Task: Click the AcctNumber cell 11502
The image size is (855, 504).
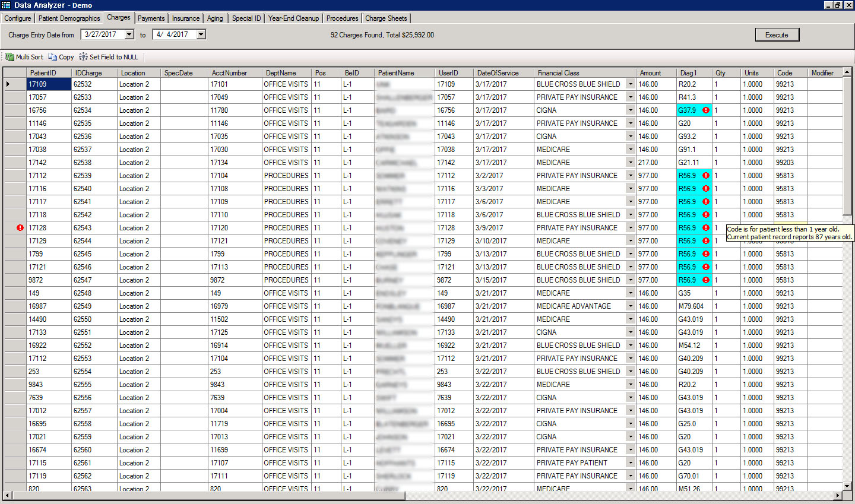Action: pyautogui.click(x=235, y=319)
